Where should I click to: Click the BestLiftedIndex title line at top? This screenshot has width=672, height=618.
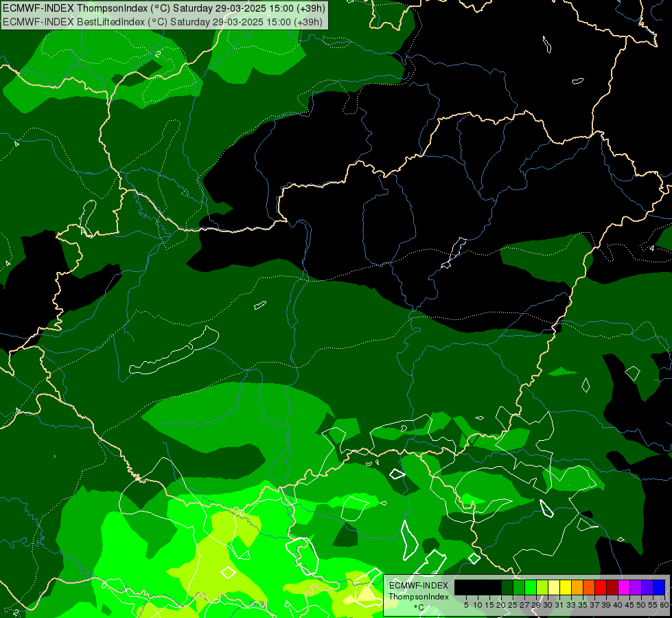pyautogui.click(x=163, y=22)
